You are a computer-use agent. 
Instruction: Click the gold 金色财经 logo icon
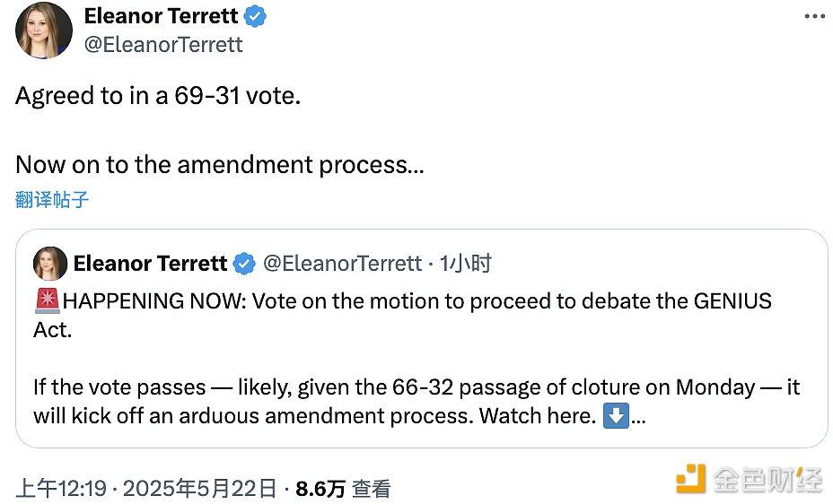691,479
